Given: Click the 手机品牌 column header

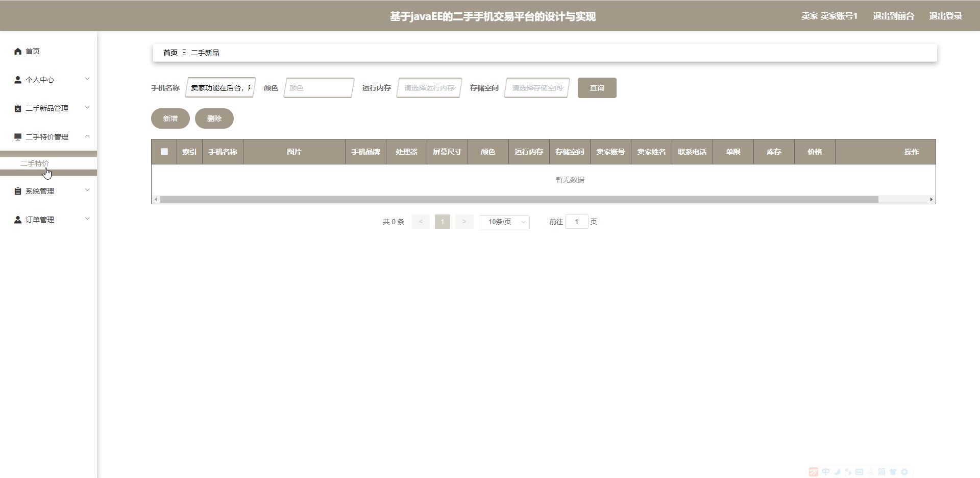Looking at the screenshot, I should [365, 152].
